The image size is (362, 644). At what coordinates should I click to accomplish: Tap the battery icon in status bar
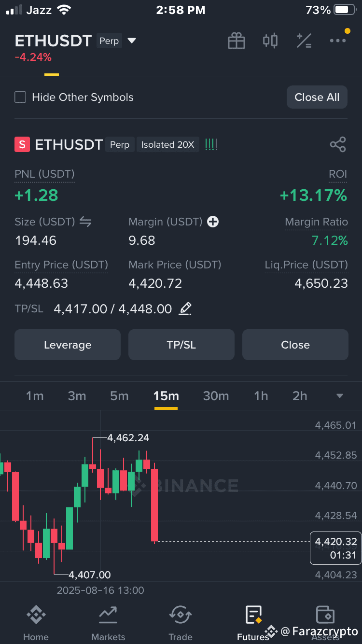(x=345, y=10)
